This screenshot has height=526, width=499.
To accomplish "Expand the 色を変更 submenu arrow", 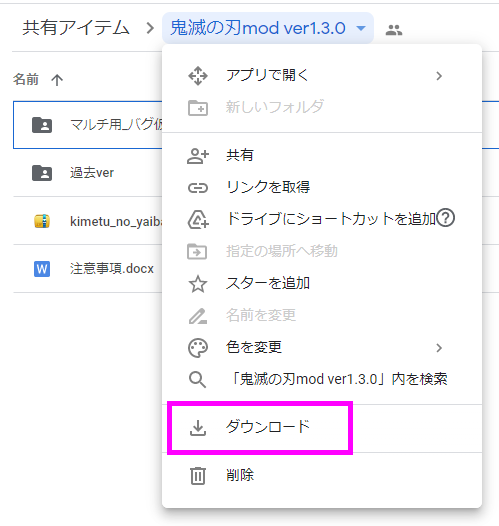I will (x=439, y=348).
